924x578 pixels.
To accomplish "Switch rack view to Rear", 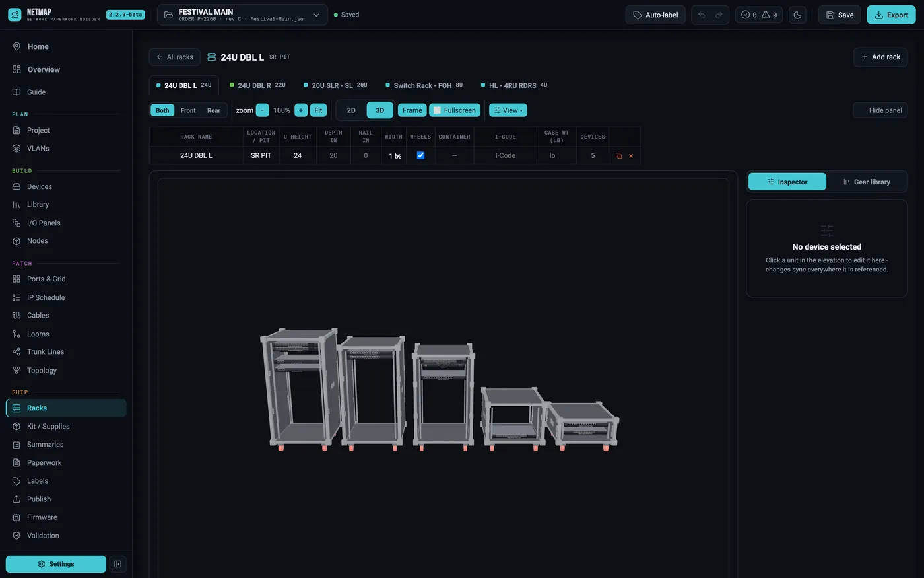I will pyautogui.click(x=214, y=110).
